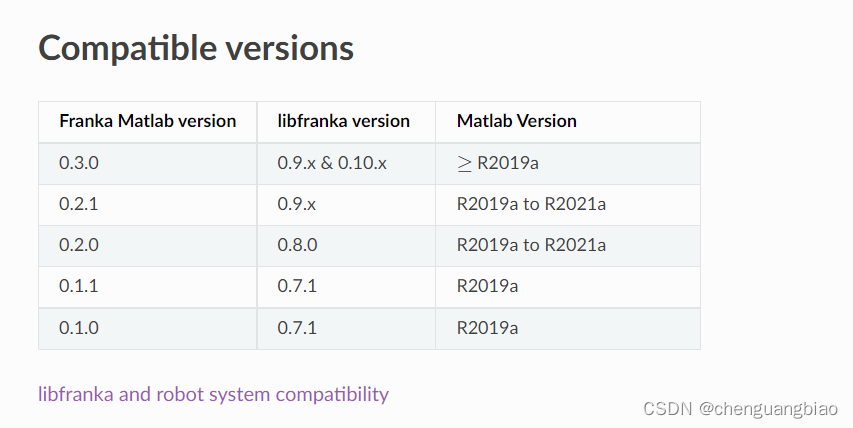Click the 0.9.x & 0.10.x libfranka cell
Image resolution: width=853 pixels, height=428 pixels.
[x=332, y=163]
